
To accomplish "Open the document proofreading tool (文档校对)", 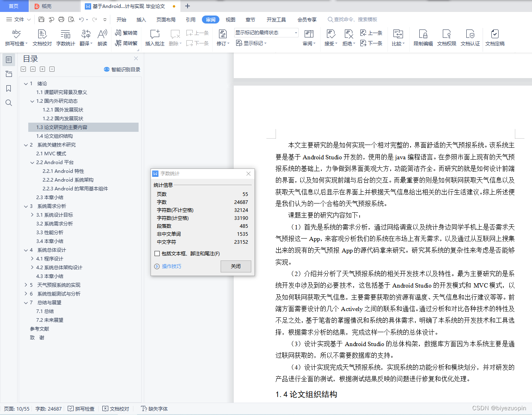I will click(x=42, y=38).
